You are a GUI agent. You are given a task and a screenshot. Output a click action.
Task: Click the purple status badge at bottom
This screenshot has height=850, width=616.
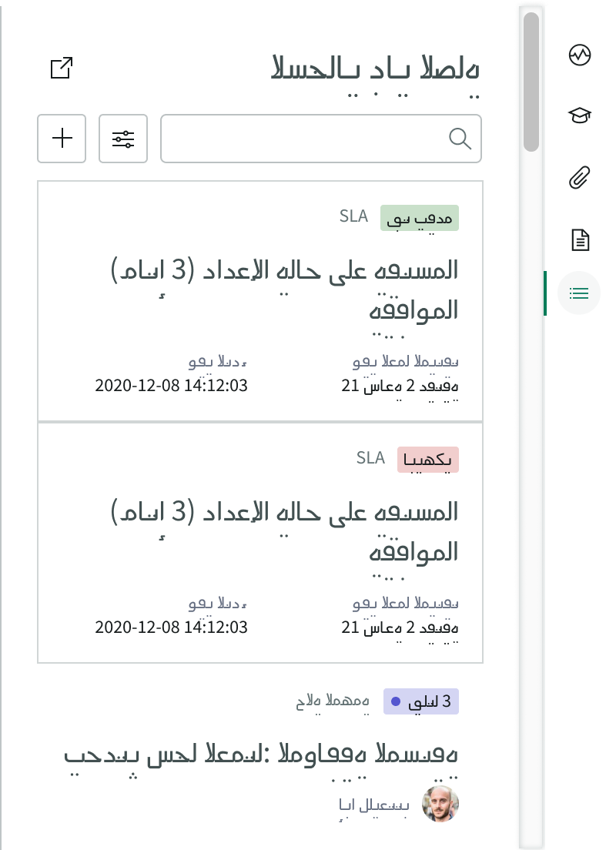pyautogui.click(x=420, y=701)
